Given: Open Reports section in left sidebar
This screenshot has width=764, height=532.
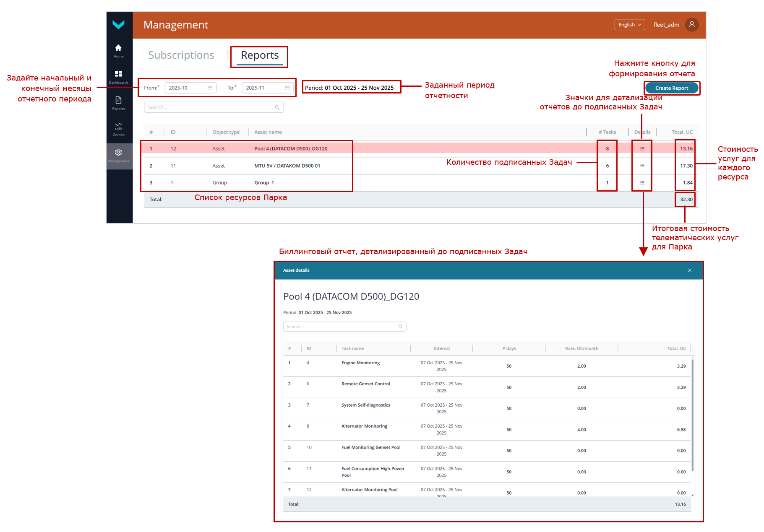Looking at the screenshot, I should (x=118, y=103).
